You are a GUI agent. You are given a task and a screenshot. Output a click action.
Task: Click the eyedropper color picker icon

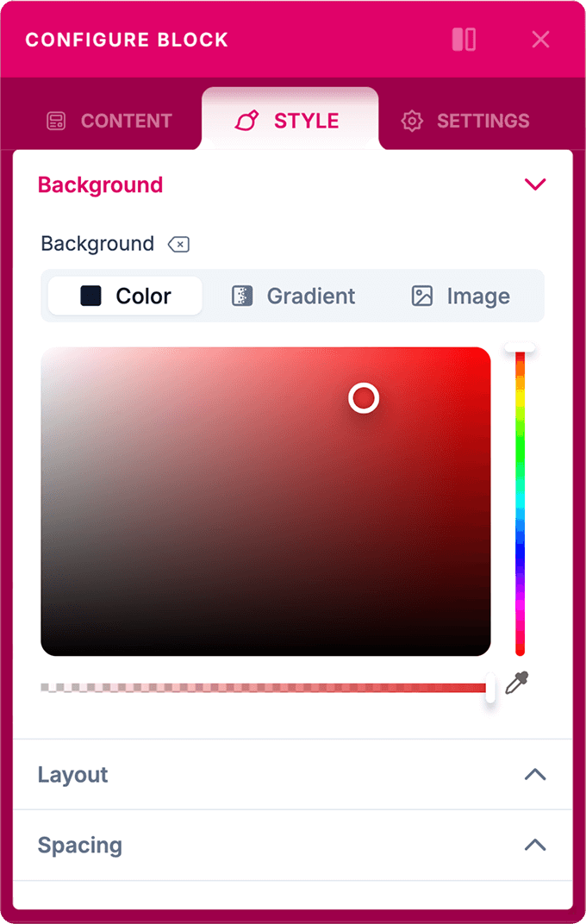[x=516, y=684]
